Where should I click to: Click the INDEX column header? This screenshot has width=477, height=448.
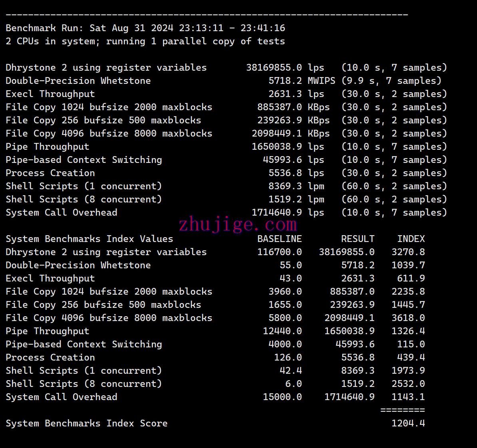[x=411, y=239]
